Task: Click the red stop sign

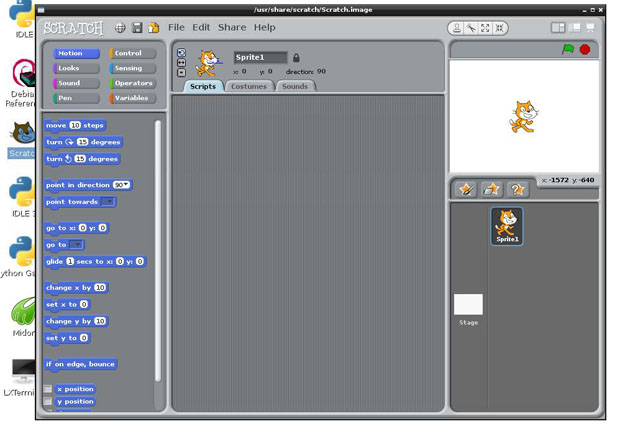Action: [x=585, y=49]
